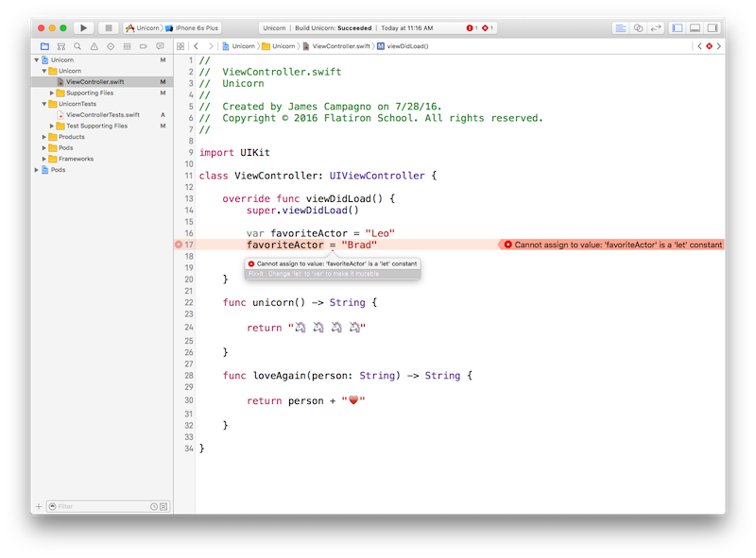Click the Unicorn folder item in the jump bar
Screen dimensions: 756x558
coord(279,46)
